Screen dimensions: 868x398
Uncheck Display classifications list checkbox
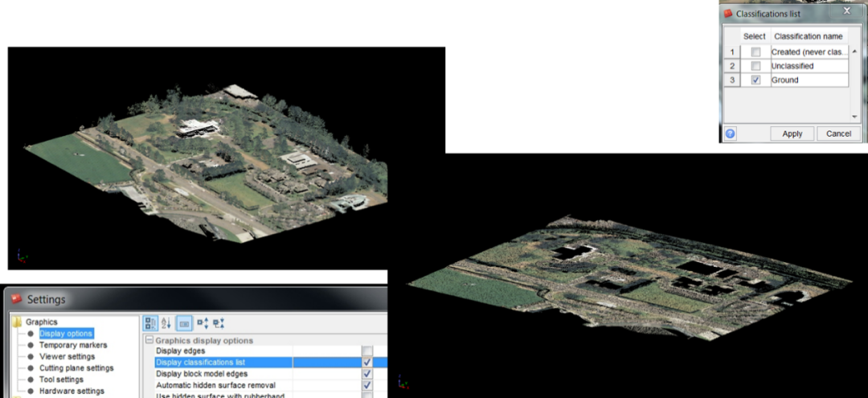click(367, 363)
